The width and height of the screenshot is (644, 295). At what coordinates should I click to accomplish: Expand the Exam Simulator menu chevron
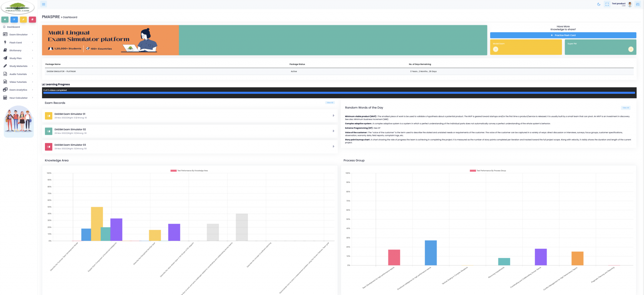(32, 34)
